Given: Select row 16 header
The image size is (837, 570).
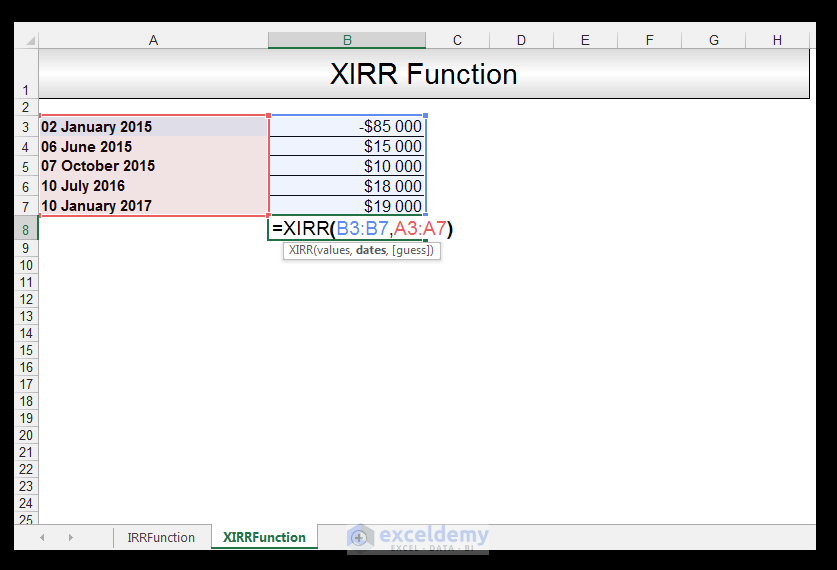Looking at the screenshot, I should [x=26, y=367].
